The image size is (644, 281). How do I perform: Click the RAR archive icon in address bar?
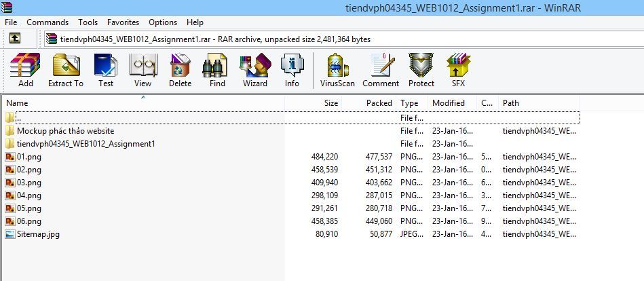click(x=52, y=39)
